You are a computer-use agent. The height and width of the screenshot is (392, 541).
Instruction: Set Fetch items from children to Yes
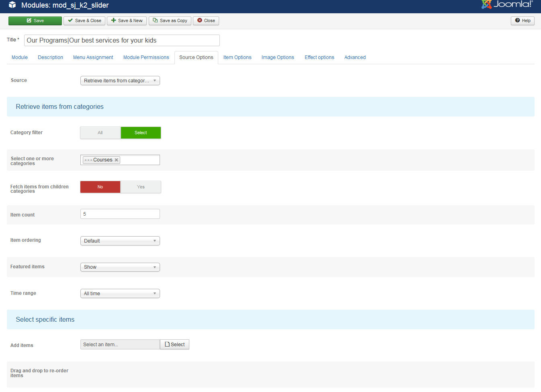pos(141,187)
